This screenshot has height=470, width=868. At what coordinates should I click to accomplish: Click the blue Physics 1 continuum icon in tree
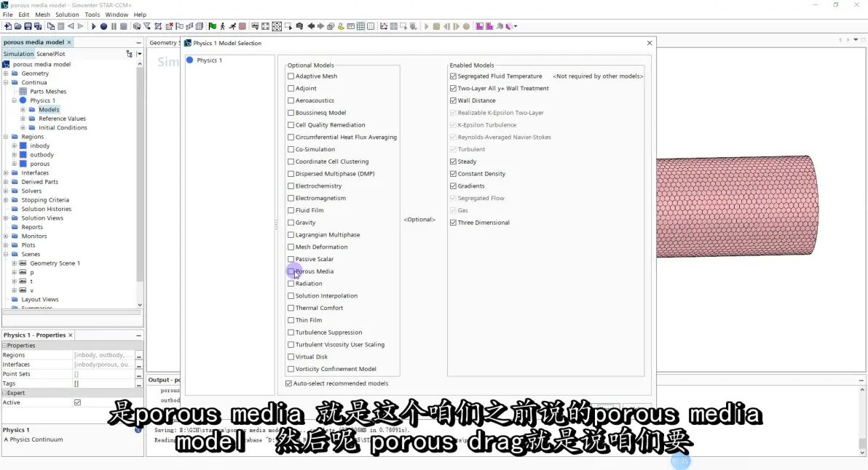coord(23,100)
